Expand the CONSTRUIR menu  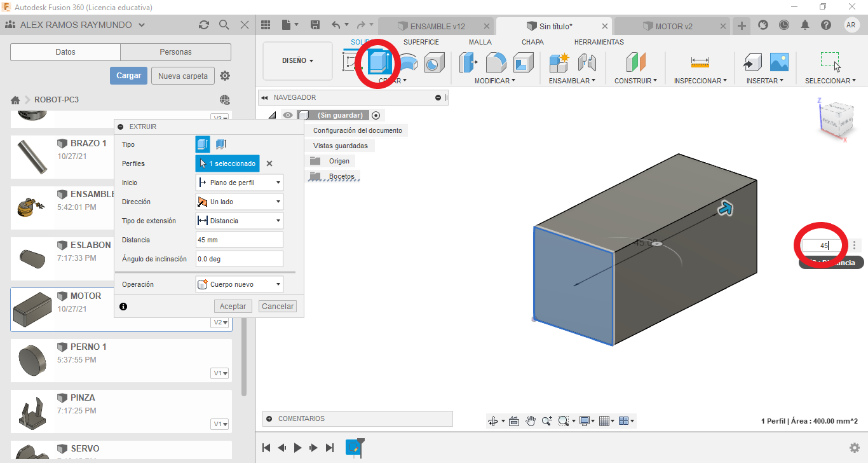tap(635, 81)
